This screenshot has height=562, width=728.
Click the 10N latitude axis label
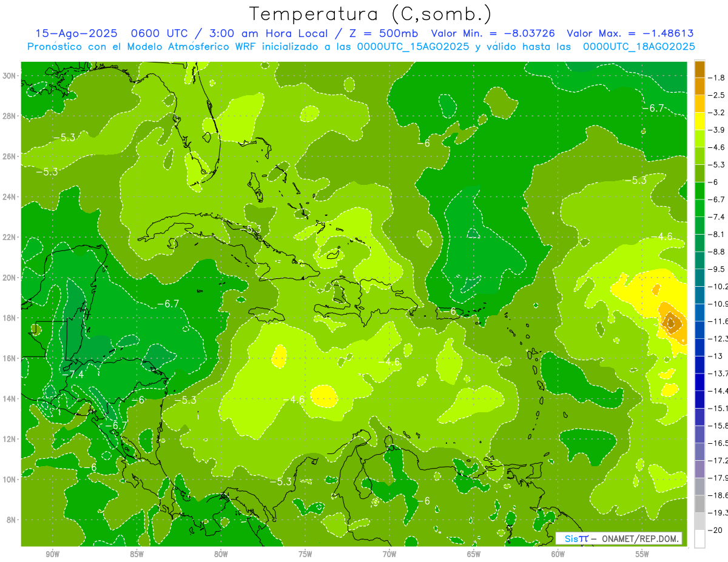[10, 479]
